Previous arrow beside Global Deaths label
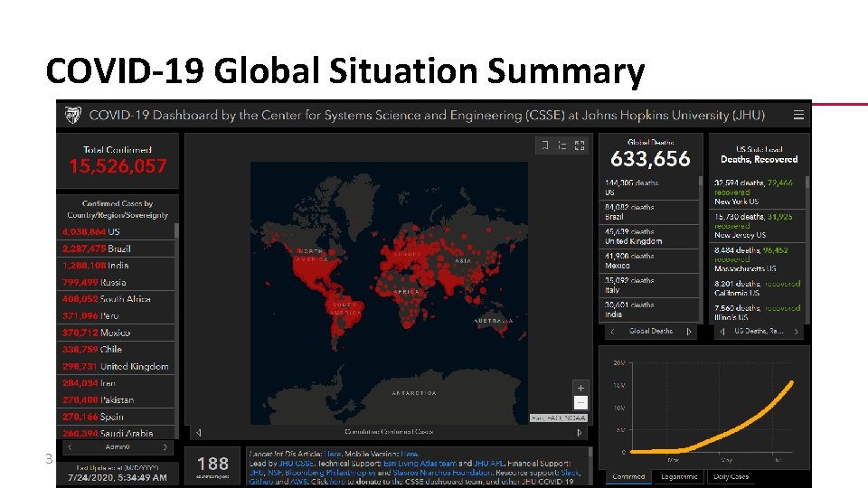Screen dimensions: 868x488 pyautogui.click(x=612, y=332)
